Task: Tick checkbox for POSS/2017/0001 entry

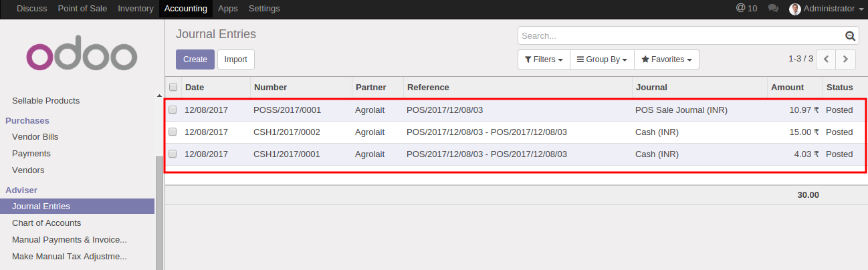Action: [x=173, y=110]
